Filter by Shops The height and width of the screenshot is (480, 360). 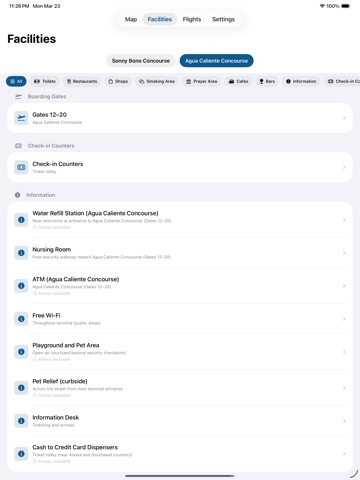click(x=118, y=81)
